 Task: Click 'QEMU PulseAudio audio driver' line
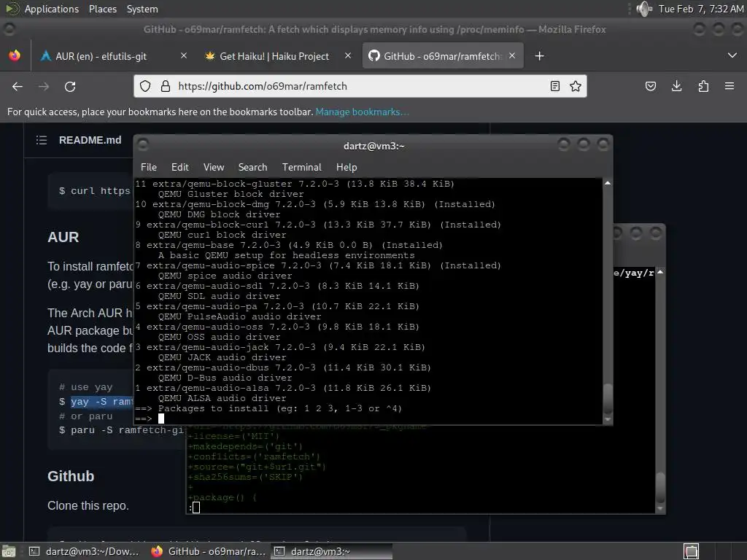[x=239, y=316]
